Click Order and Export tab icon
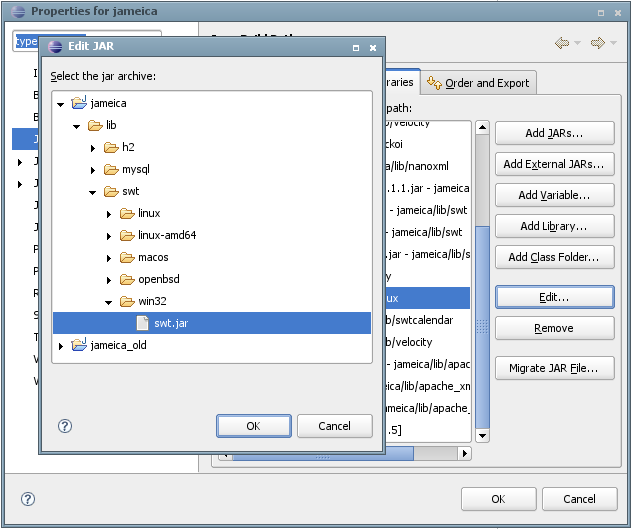Viewport: 632px width, 529px height. click(434, 83)
